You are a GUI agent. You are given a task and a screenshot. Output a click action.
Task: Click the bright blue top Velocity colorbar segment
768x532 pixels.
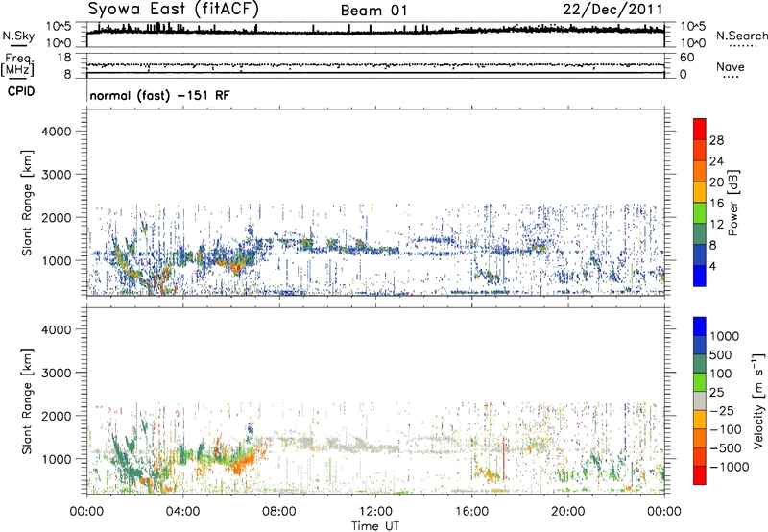click(x=700, y=326)
